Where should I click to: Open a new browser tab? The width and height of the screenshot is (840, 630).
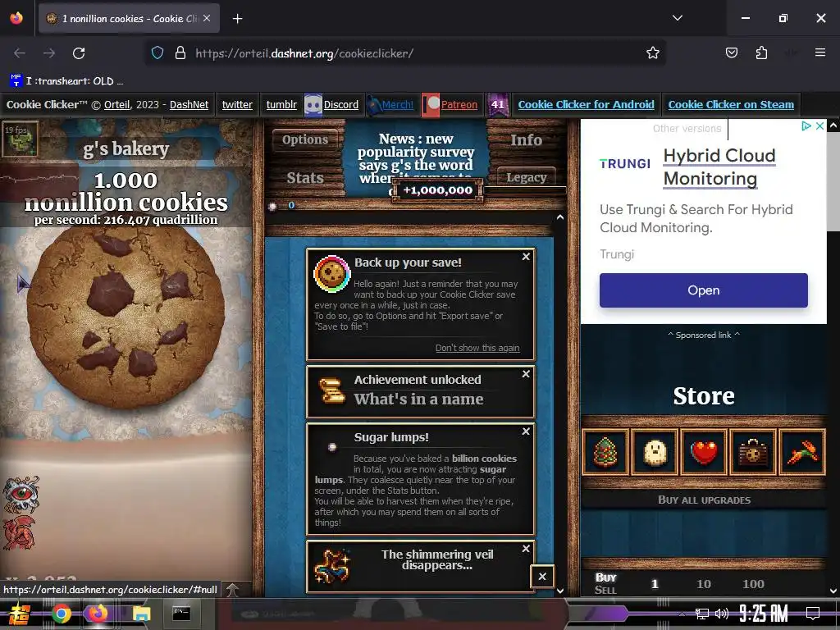click(237, 19)
